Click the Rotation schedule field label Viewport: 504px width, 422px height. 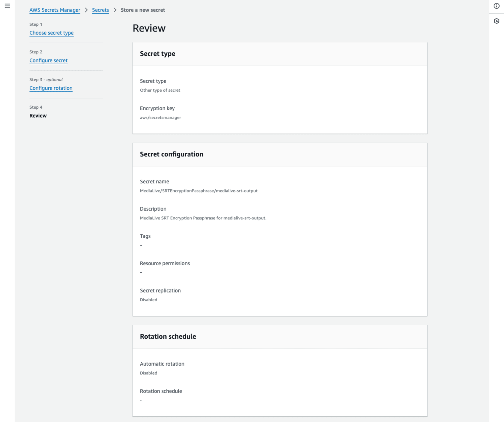pos(161,391)
